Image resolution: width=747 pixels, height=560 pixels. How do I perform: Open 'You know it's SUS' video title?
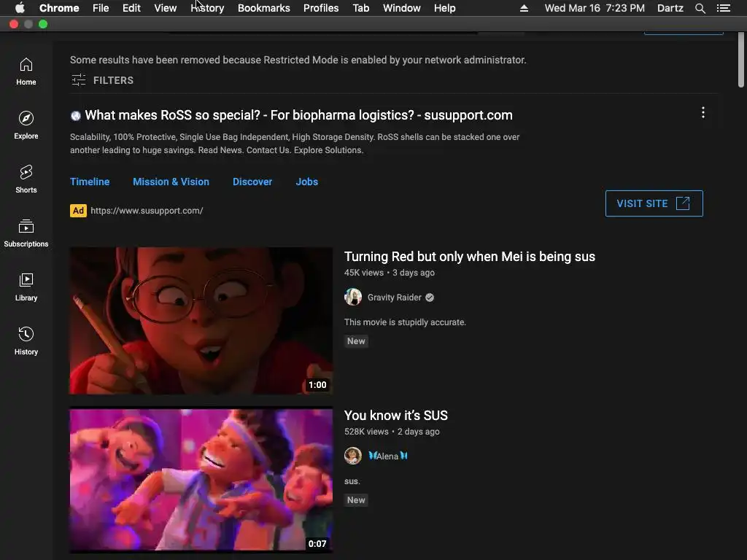point(396,415)
